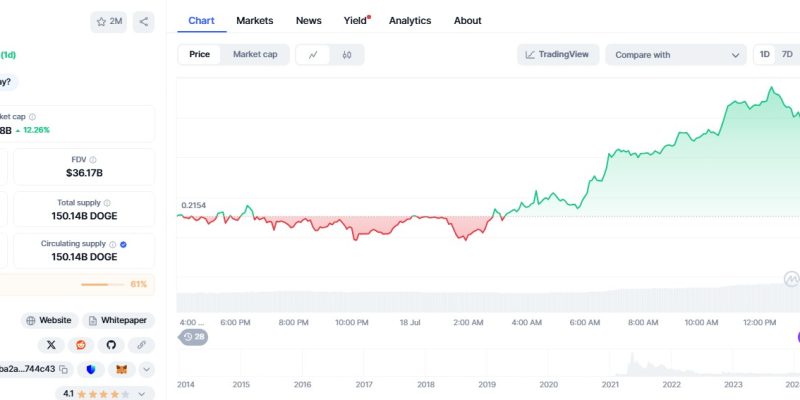800x400 pixels.
Task: Expand more contracts chevron next to MetaMask
Action: tap(146, 369)
